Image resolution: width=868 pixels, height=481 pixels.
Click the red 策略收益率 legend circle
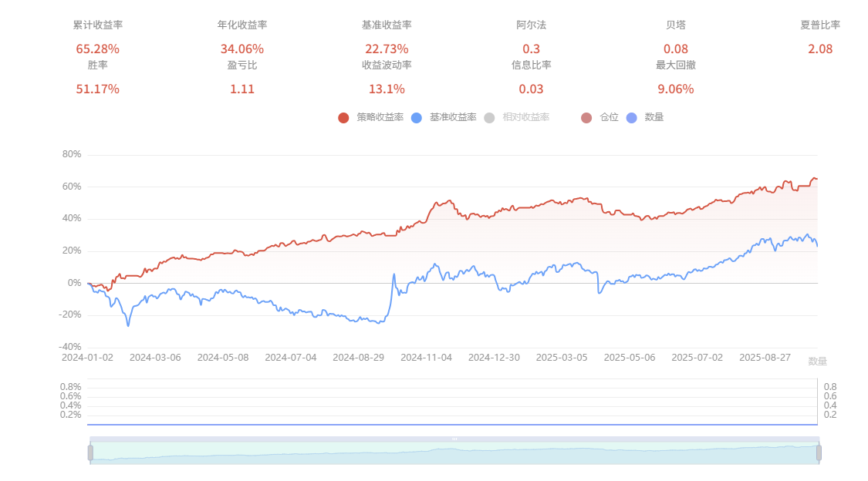(x=343, y=117)
